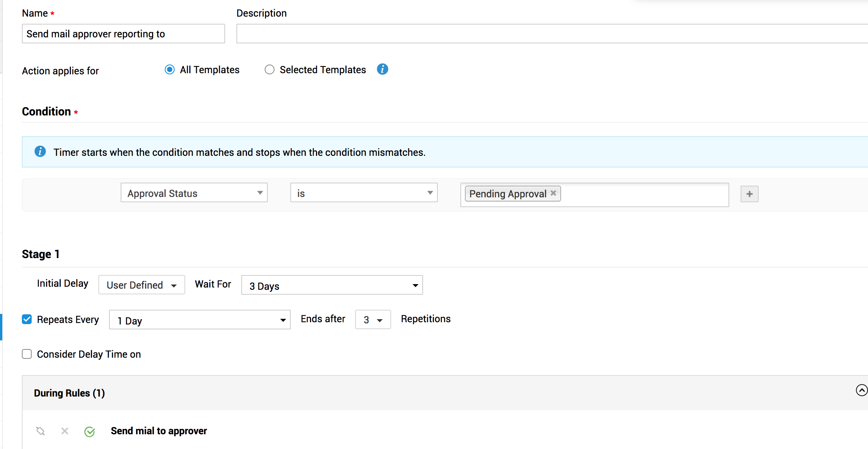Choose Selected Templates radio button
Screen dimensions: 868x449
tap(269, 70)
